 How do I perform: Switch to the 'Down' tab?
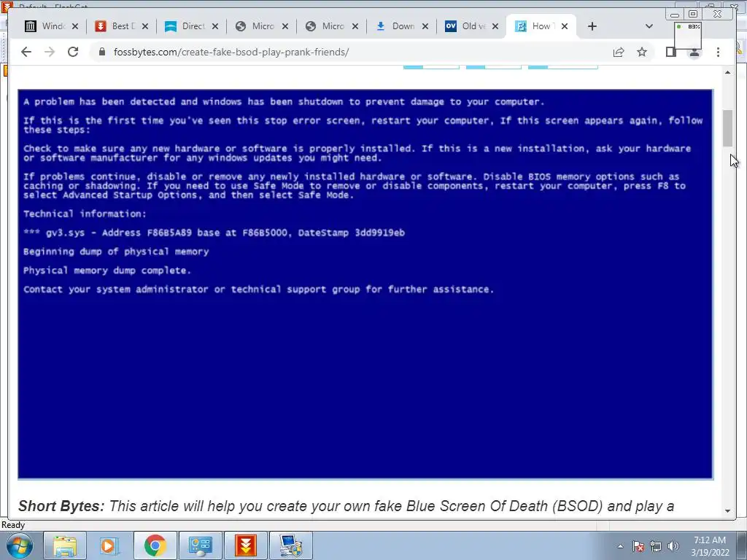click(x=396, y=26)
